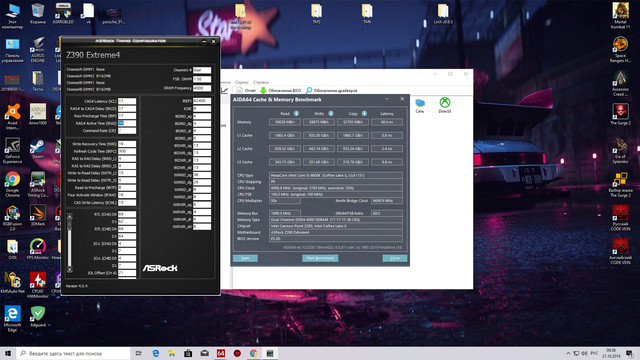Open the Сервис menu in AIDA64
The height and width of the screenshot is (360, 640).
[242, 82]
